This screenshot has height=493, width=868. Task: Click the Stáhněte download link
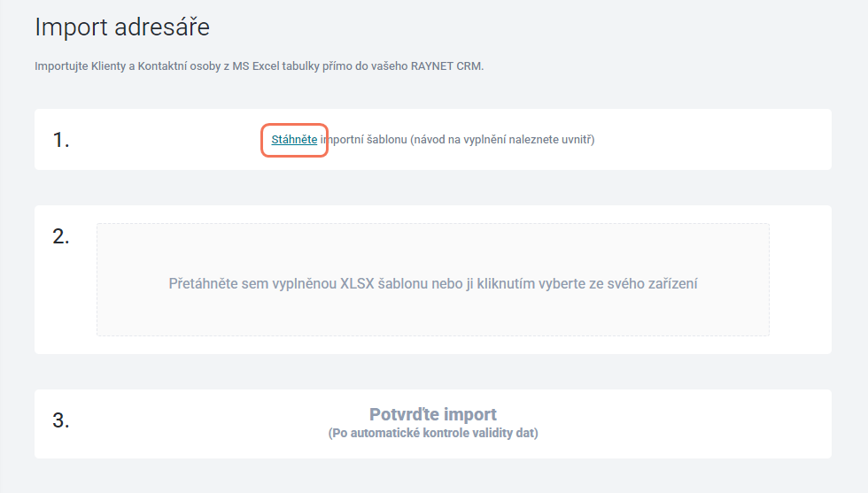click(x=294, y=140)
